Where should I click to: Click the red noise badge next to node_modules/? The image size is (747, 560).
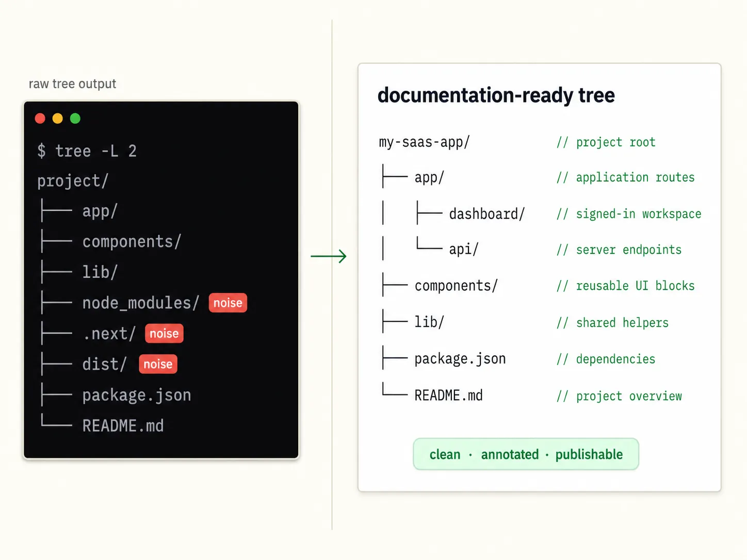point(228,303)
